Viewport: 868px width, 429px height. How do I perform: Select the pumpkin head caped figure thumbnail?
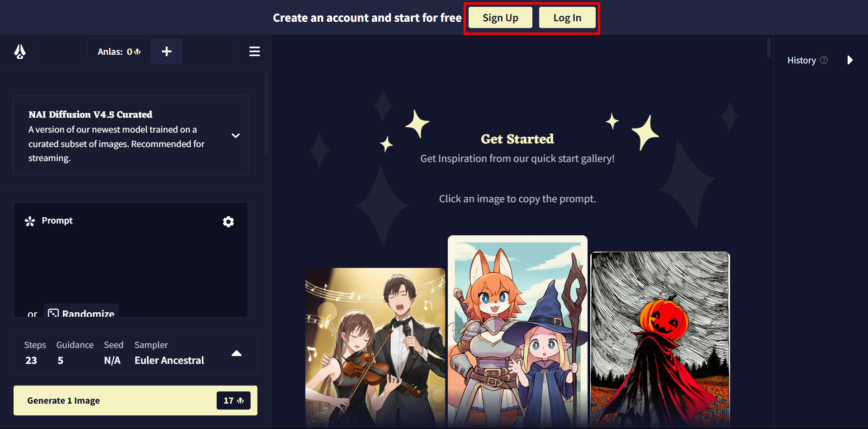[x=660, y=339]
